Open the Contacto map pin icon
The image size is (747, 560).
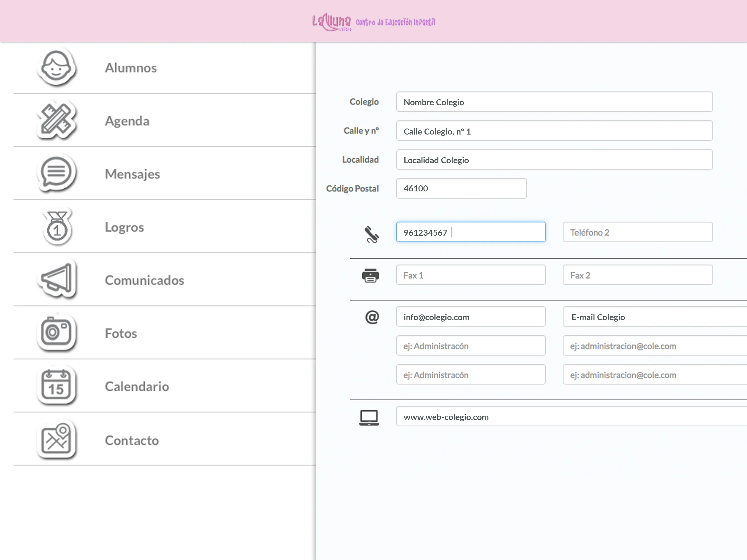point(56,439)
